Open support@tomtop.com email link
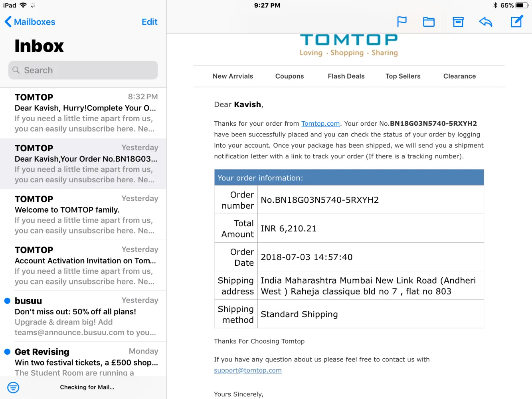The height and width of the screenshot is (399, 532). point(248,370)
